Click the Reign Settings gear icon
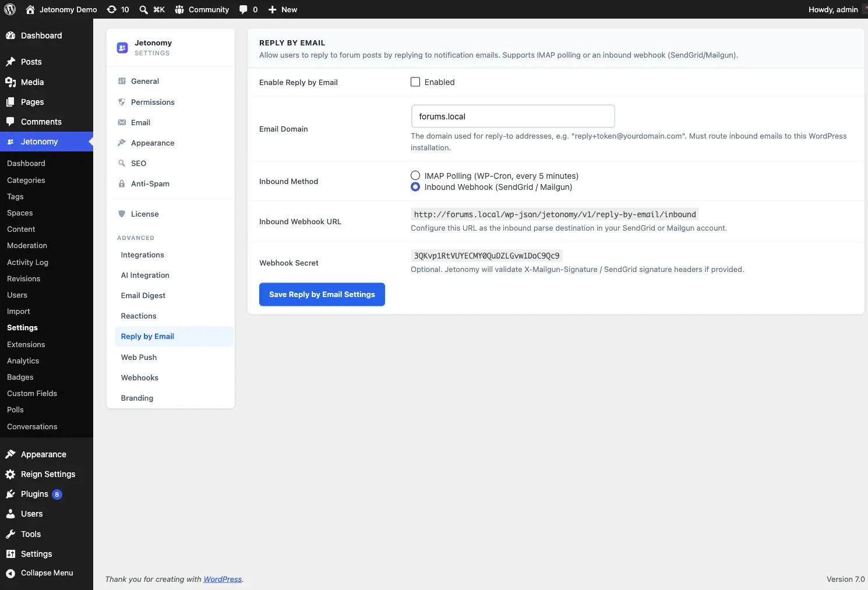Viewport: 868px width, 590px height. pos(10,474)
